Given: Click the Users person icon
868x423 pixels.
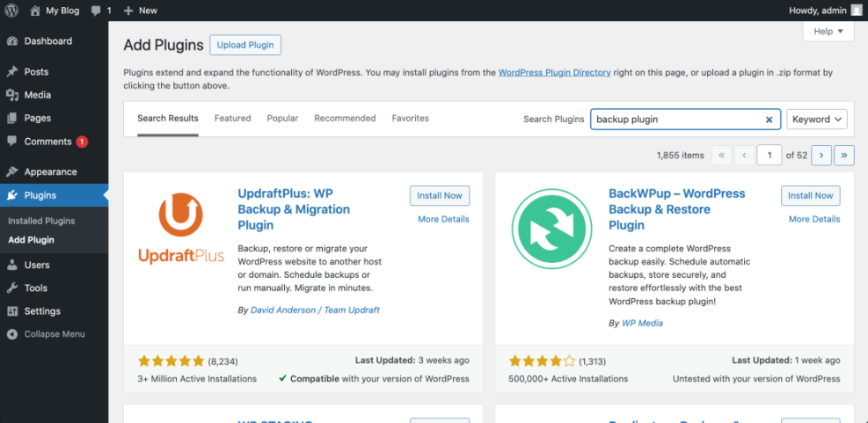Looking at the screenshot, I should 12,265.
